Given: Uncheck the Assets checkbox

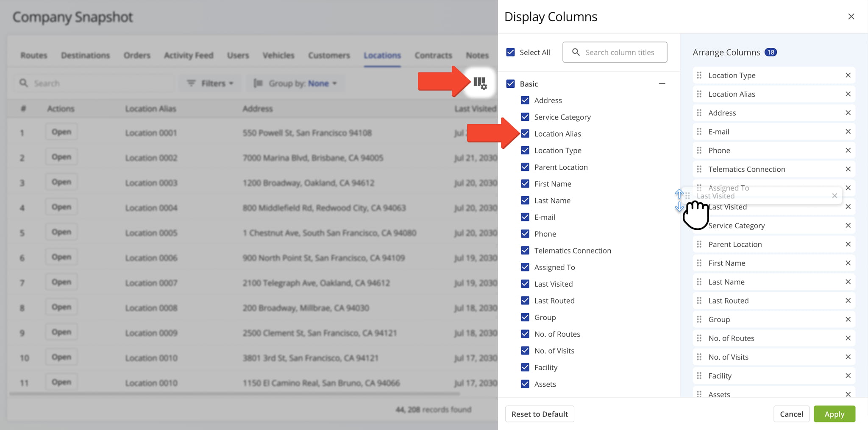Looking at the screenshot, I should [525, 384].
